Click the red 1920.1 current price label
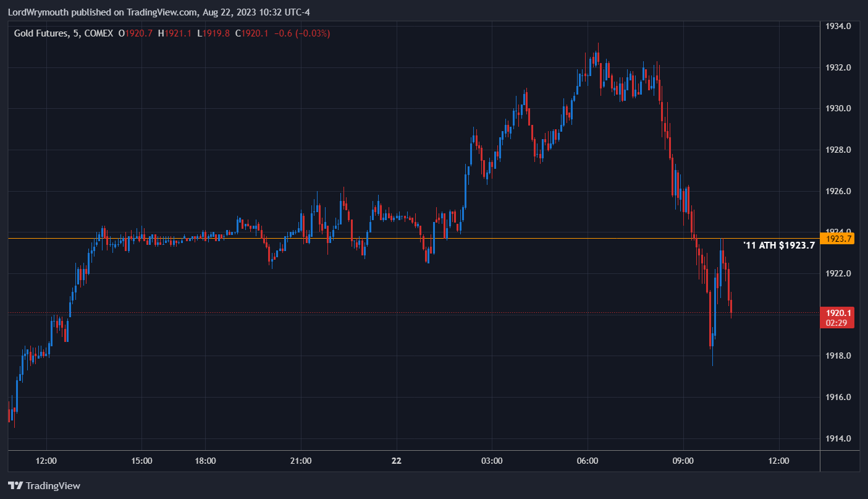 839,313
